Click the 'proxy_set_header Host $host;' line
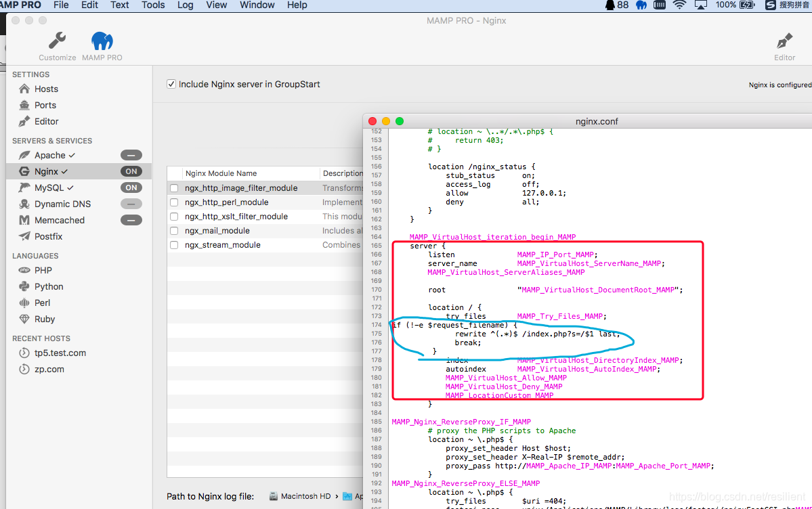Screen dimensions: 812x509 click(x=508, y=448)
